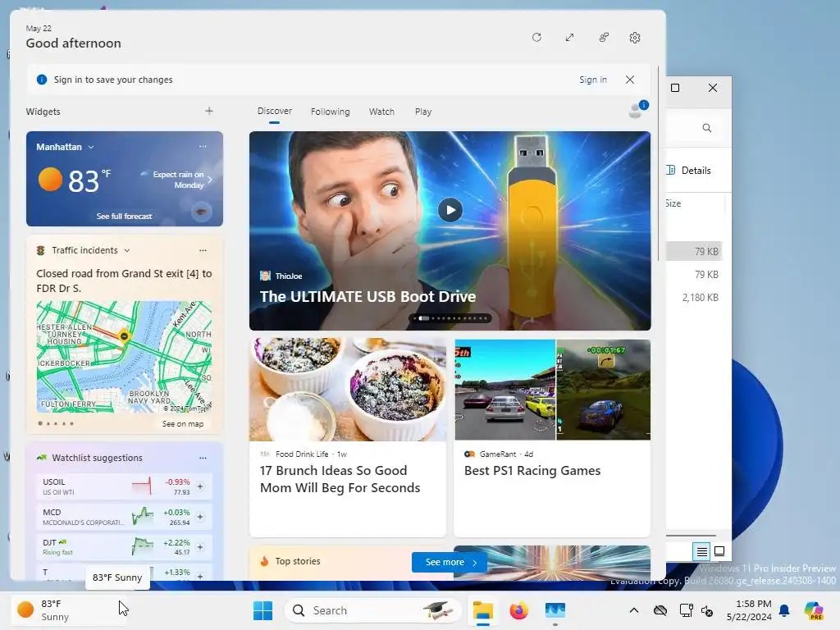Screen dimensions: 840x630
Task: Switch to the Following tab
Action: pos(330,112)
